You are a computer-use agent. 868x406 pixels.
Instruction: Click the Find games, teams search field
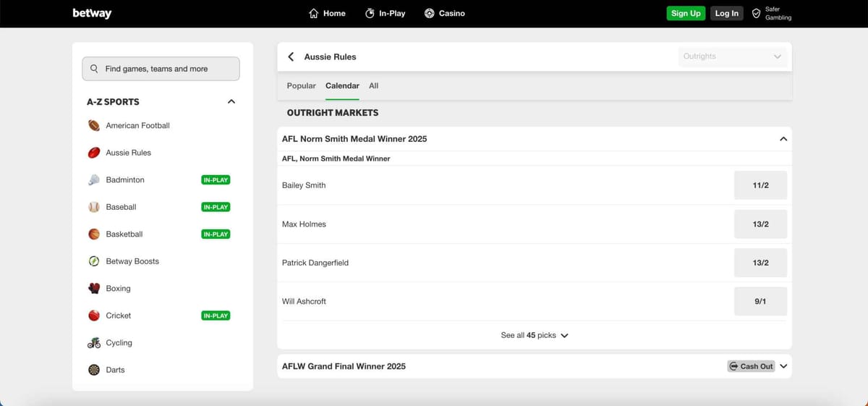161,69
